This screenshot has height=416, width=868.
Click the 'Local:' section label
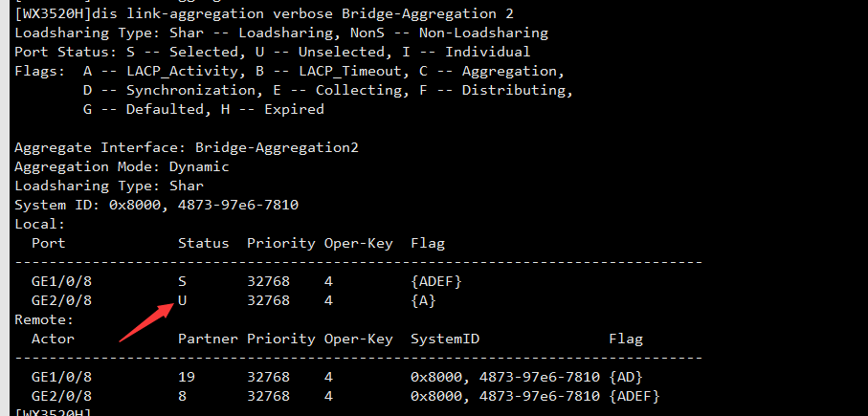40,224
